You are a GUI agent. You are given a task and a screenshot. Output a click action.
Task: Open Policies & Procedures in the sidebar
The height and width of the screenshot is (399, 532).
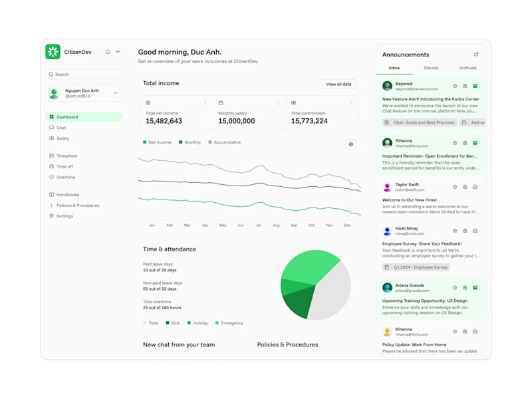coord(74,205)
